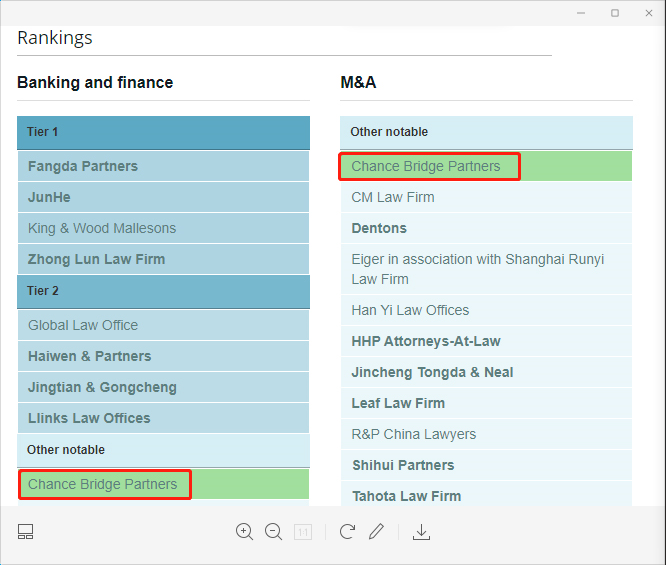Select Haiwen & Partners entry

point(90,356)
